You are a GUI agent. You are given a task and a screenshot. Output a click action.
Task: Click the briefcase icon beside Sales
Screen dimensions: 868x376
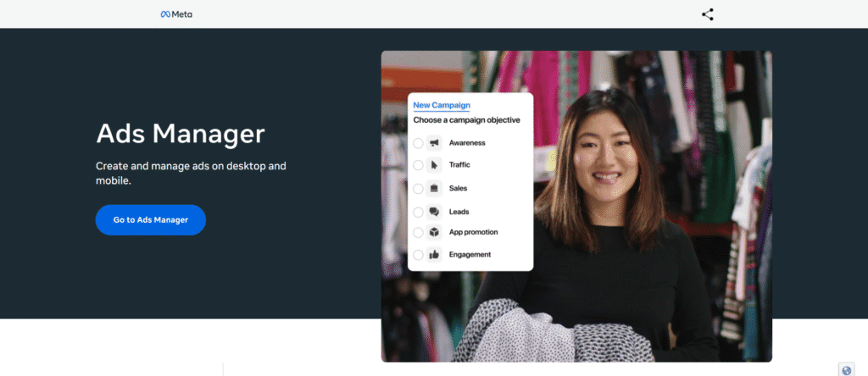[434, 188]
